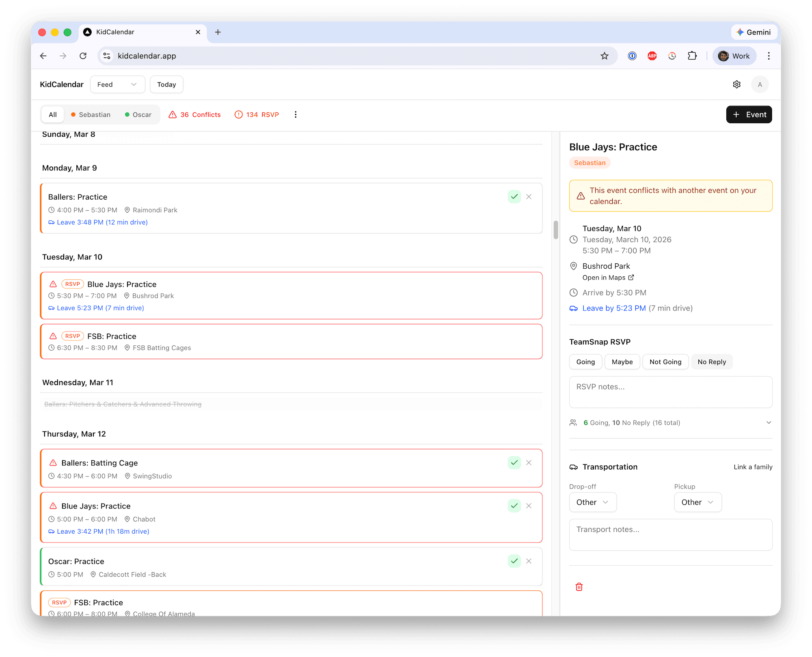The height and width of the screenshot is (657, 812).
Task: Click the conflict warning triangle on FSB: Practice
Action: pos(53,336)
